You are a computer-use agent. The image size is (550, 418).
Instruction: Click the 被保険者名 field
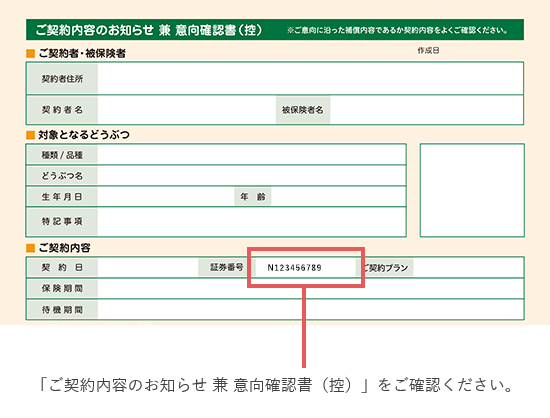click(x=426, y=110)
